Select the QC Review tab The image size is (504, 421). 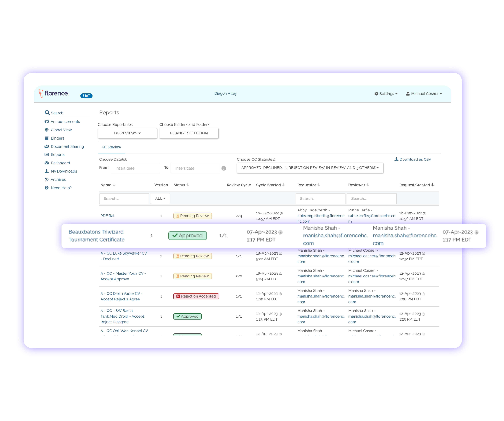(x=111, y=147)
